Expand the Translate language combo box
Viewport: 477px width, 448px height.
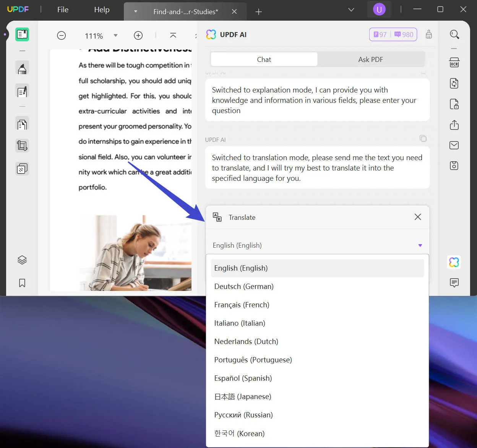[x=317, y=245]
